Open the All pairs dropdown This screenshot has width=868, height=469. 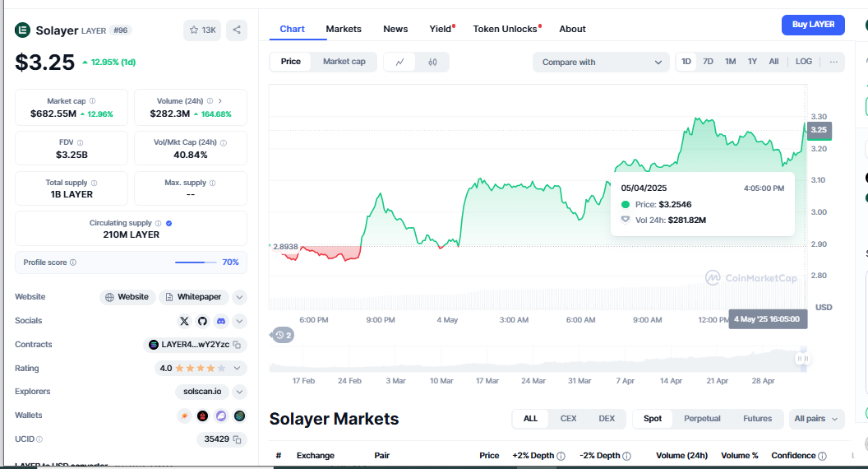tap(816, 419)
